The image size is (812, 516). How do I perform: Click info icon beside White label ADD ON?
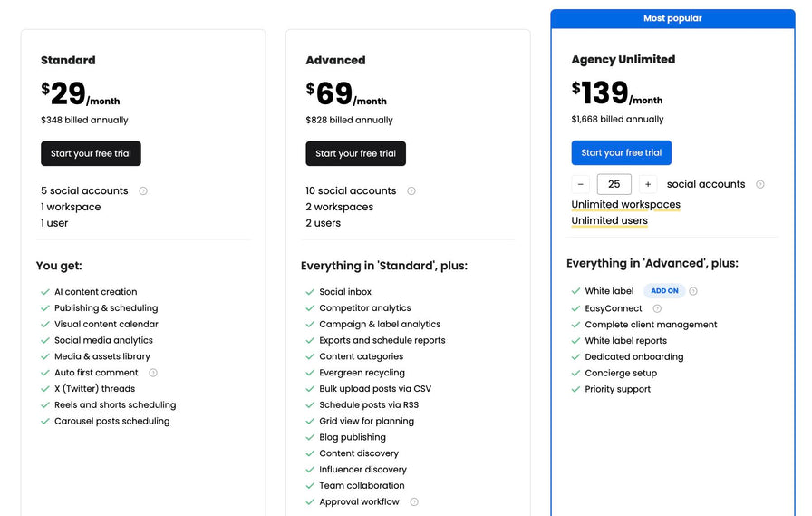pyautogui.click(x=693, y=291)
